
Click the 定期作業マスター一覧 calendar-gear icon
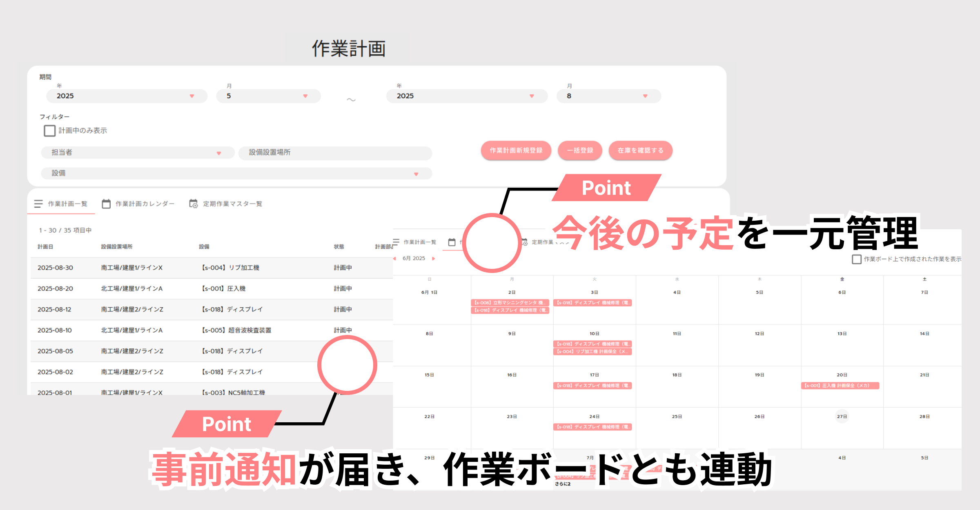[x=193, y=204]
